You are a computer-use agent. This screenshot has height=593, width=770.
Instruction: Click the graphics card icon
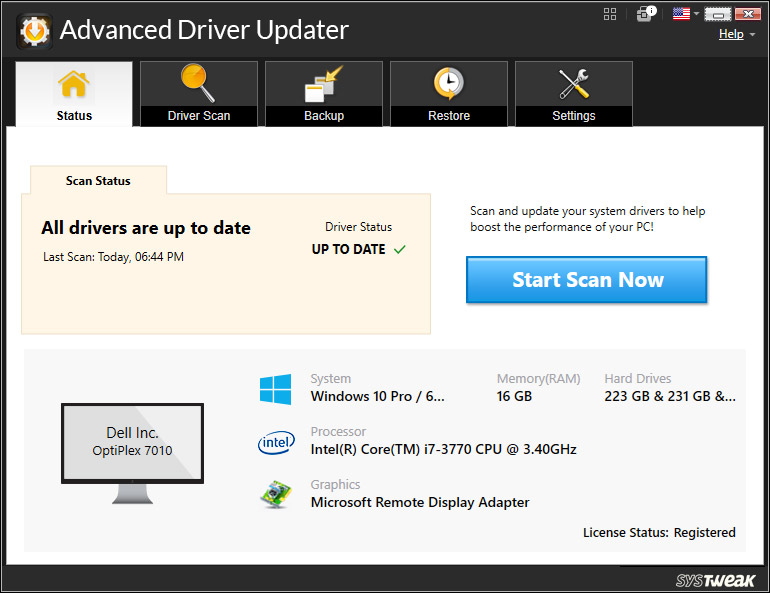[x=275, y=495]
